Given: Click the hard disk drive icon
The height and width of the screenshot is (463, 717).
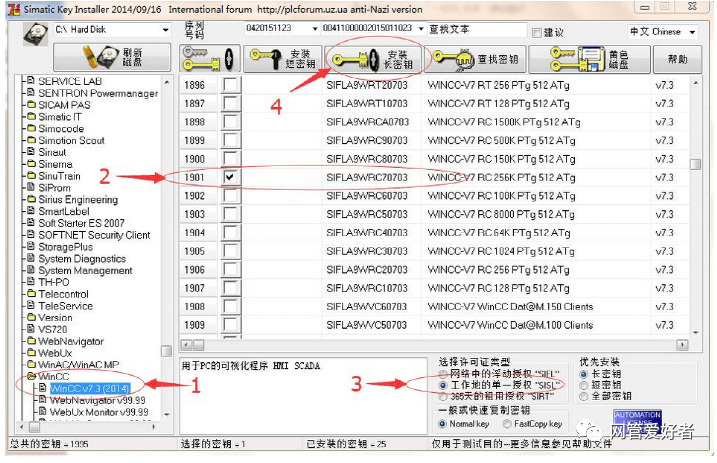Looking at the screenshot, I should tap(36, 33).
